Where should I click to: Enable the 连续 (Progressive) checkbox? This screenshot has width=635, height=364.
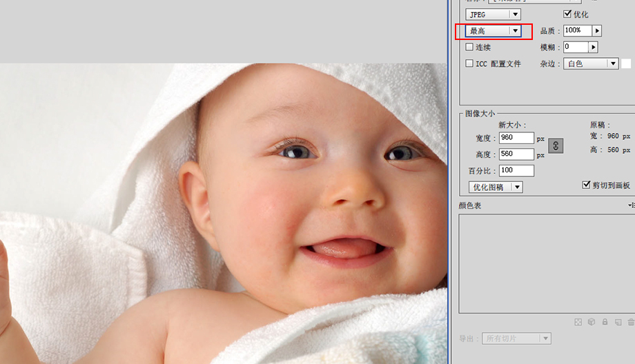tap(470, 48)
